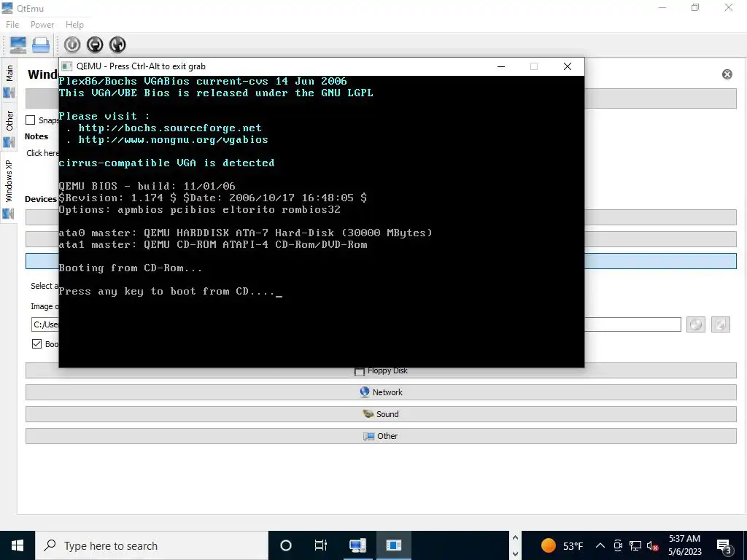
Task: Open Cortana circle in taskbar
Action: coord(285,545)
